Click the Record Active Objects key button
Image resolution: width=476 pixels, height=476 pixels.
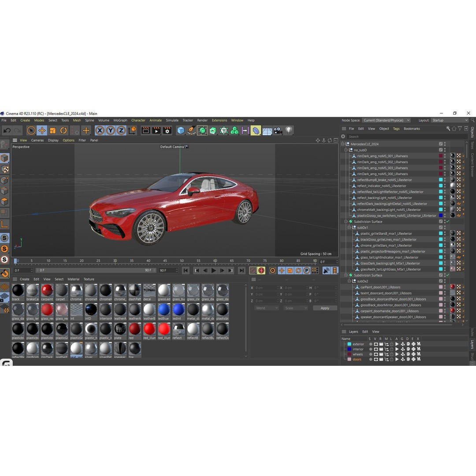coord(253,270)
